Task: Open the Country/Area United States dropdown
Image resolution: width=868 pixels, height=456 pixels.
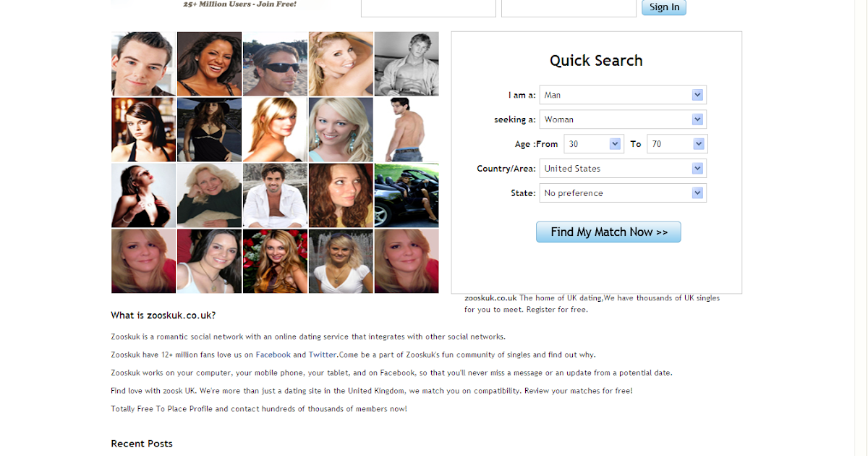Action: (623, 169)
